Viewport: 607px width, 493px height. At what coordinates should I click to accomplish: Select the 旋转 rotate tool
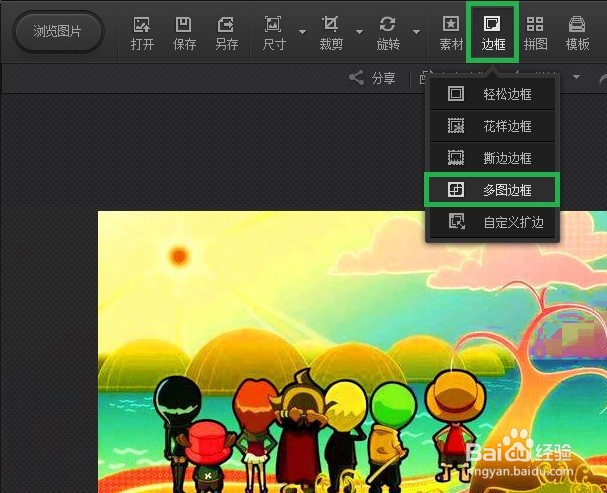pos(388,34)
